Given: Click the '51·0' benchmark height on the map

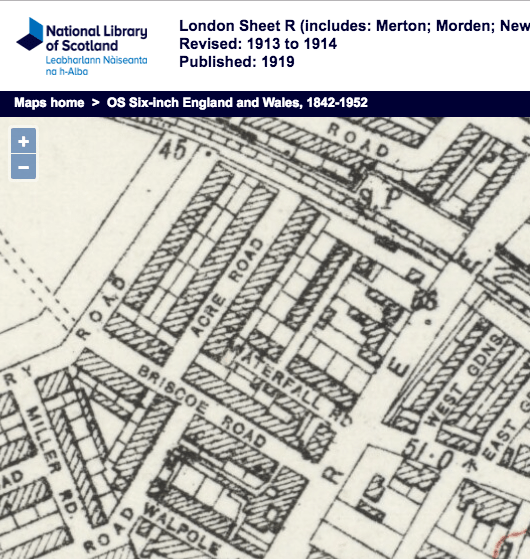Looking at the screenshot, I should 429,453.
